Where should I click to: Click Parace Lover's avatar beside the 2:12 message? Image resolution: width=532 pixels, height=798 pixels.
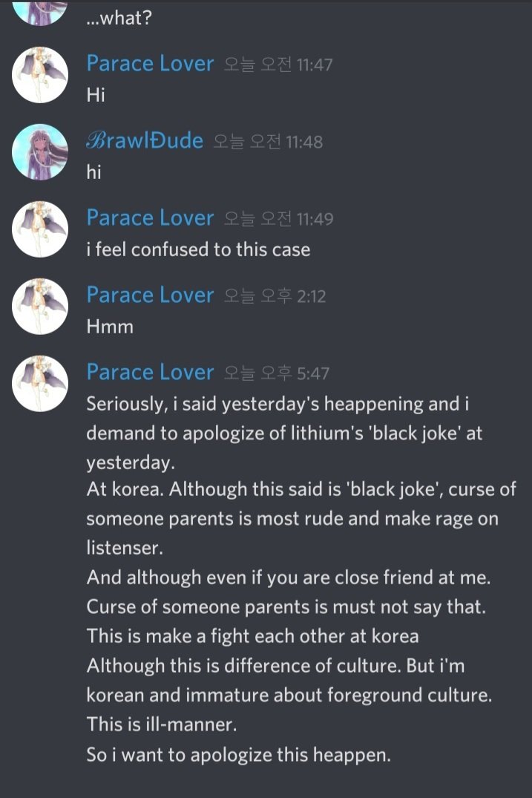coord(40,307)
